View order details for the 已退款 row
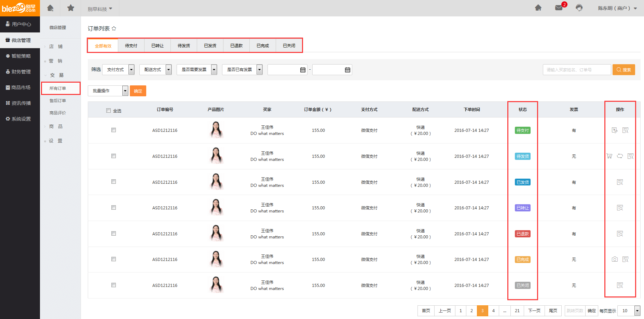 620,234
